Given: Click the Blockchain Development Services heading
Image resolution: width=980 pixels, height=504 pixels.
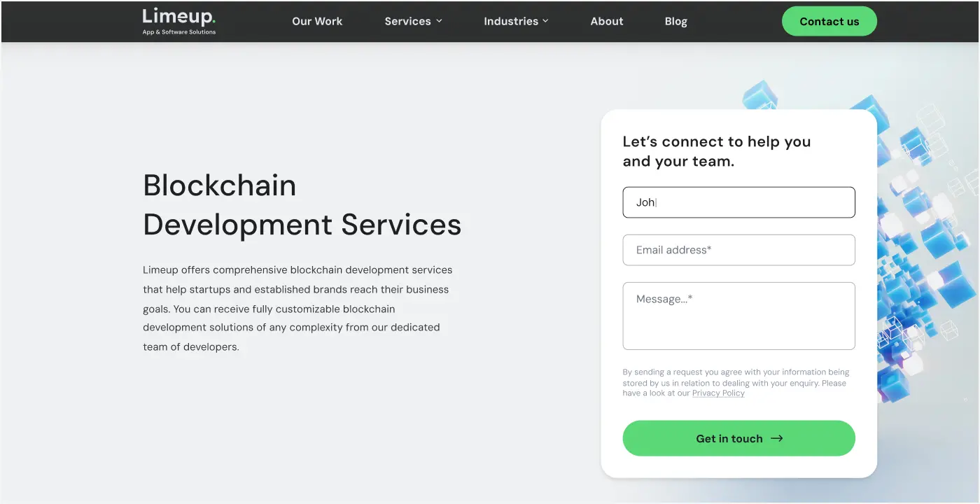Looking at the screenshot, I should [302, 205].
